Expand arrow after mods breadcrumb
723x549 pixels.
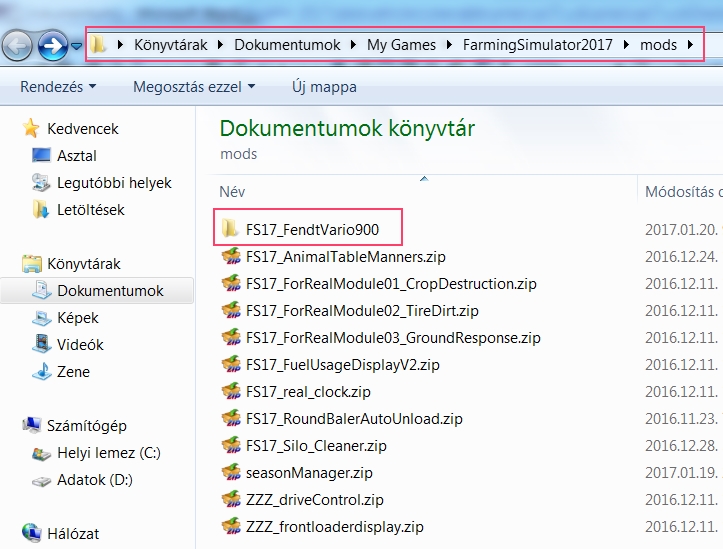click(x=690, y=45)
